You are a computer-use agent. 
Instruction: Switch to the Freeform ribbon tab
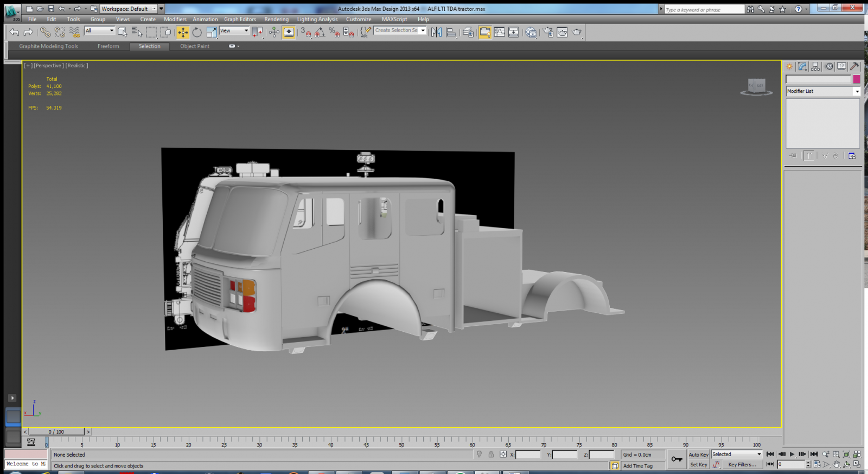[x=108, y=46]
